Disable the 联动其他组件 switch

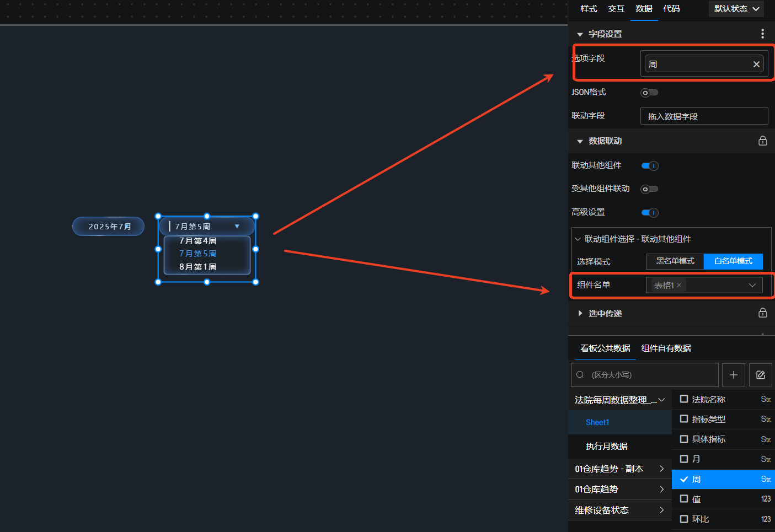point(650,165)
